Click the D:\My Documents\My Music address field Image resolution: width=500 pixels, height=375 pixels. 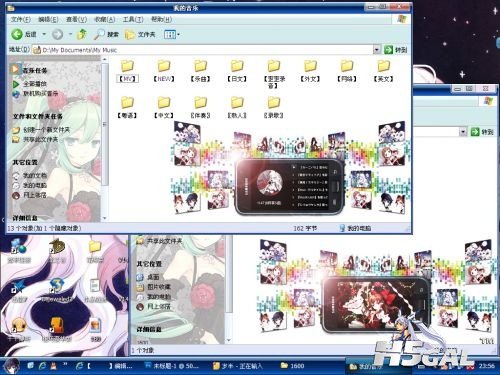(x=202, y=50)
